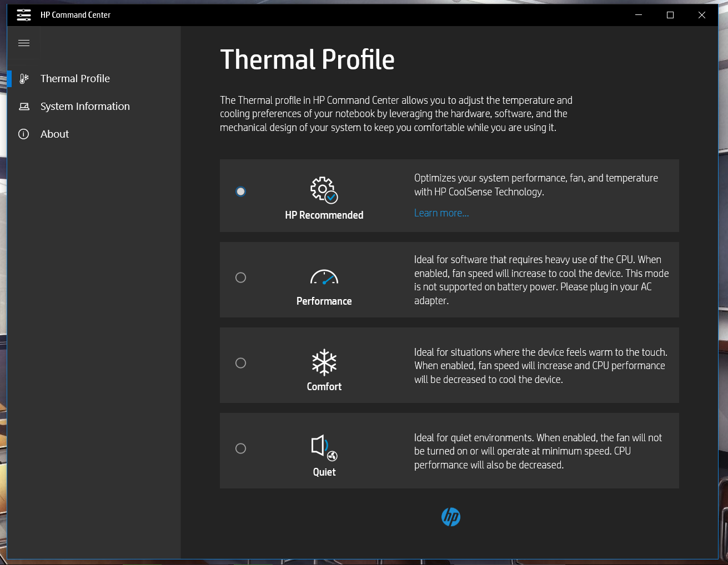Click the Performance label
Viewport: 728px width, 565px height.
click(324, 301)
